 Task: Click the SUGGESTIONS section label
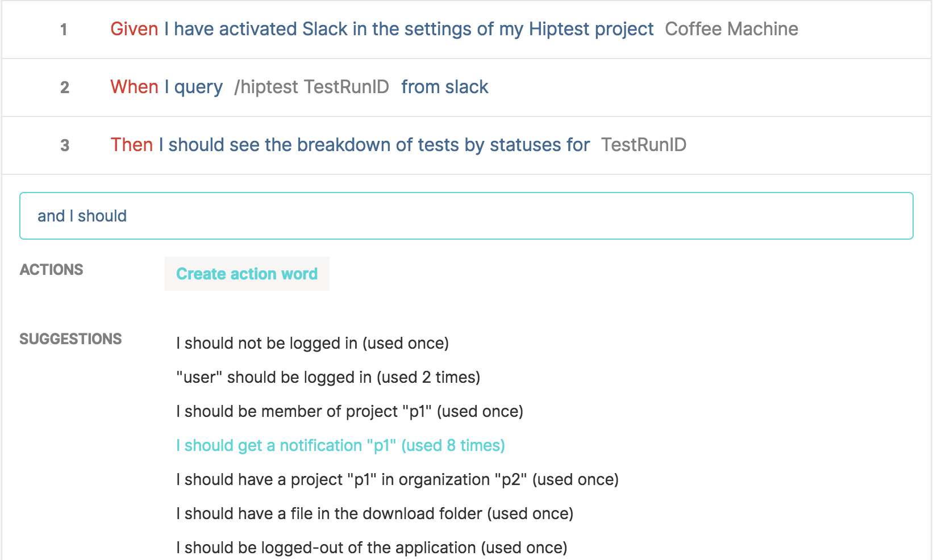[x=70, y=338]
